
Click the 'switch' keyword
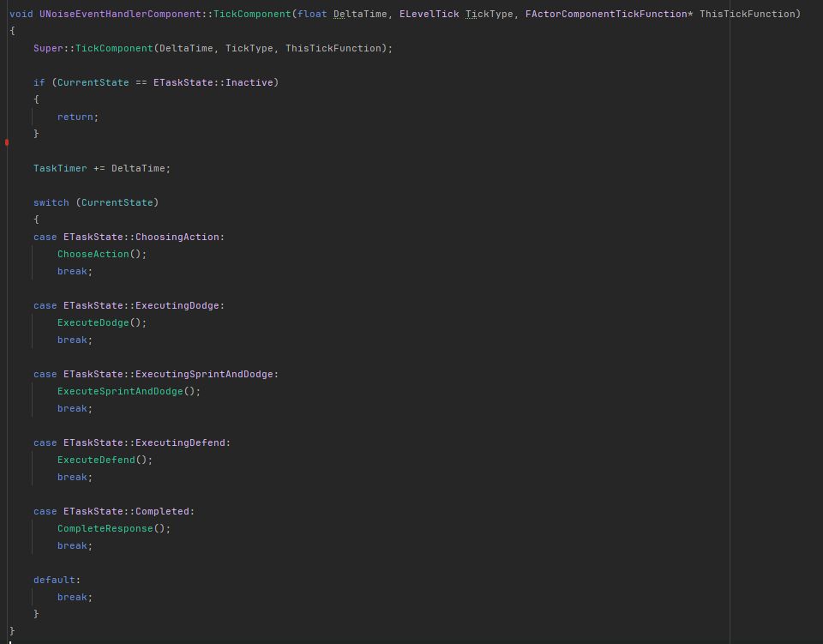(x=51, y=202)
